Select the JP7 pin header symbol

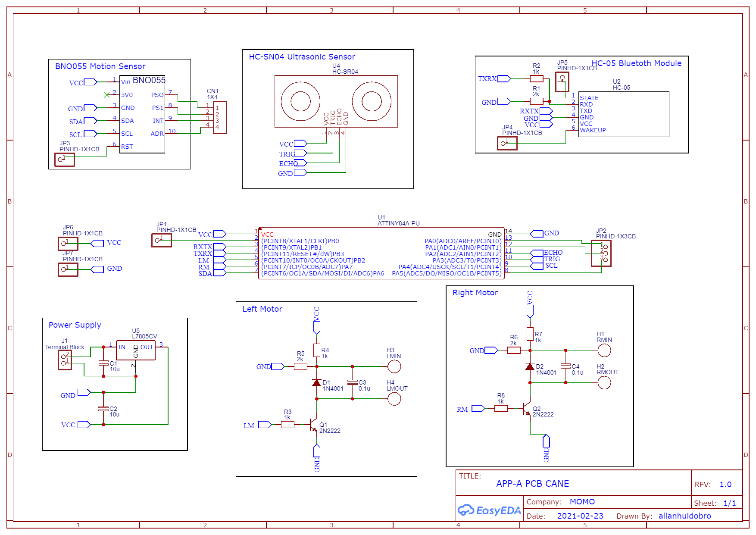(x=68, y=269)
